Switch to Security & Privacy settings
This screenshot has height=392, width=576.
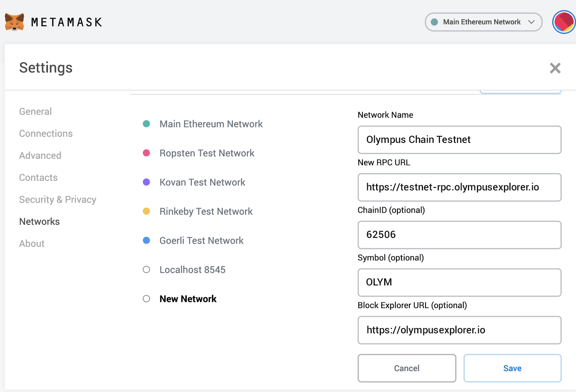pyautogui.click(x=58, y=199)
